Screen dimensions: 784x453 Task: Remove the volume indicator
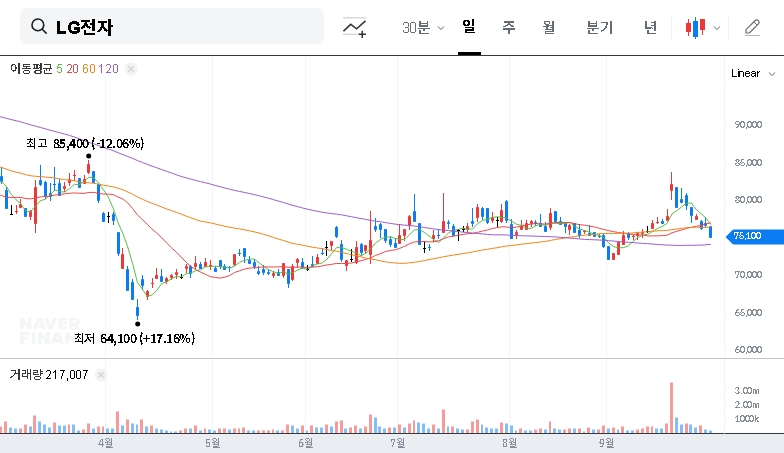101,375
